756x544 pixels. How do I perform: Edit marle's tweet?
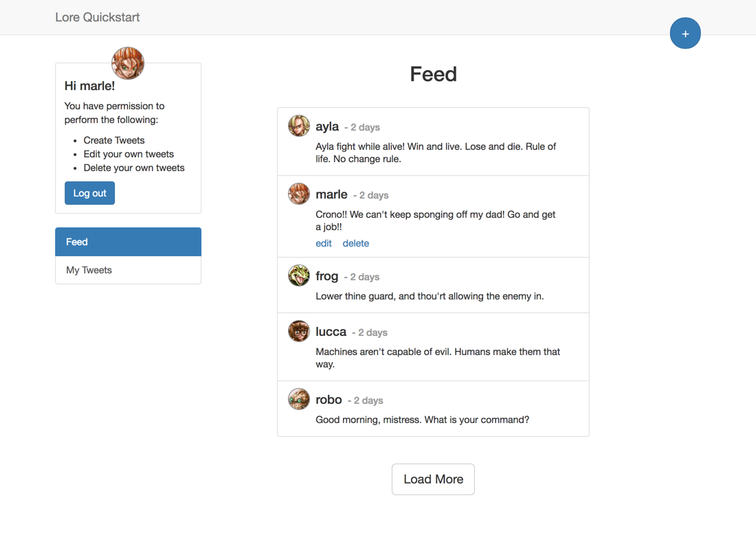324,243
